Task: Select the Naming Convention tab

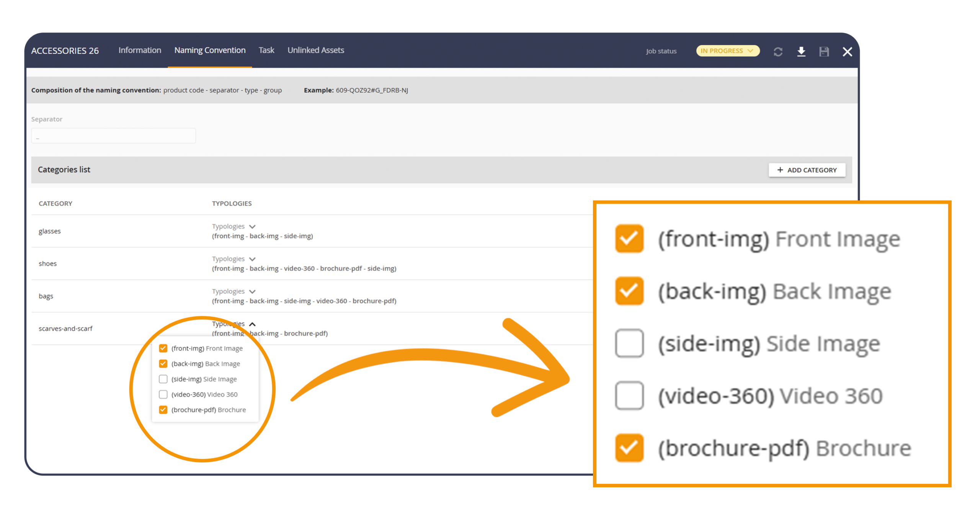Action: [210, 50]
